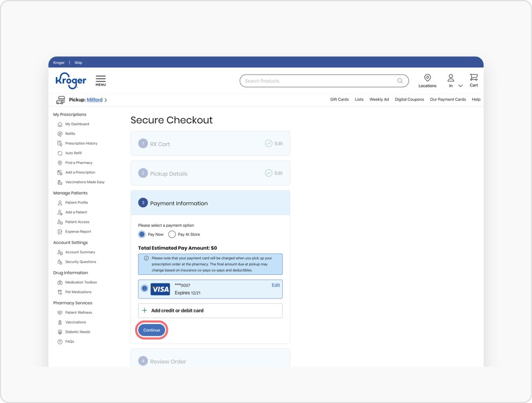Click the Add a Prescription icon
Viewport: 532px width, 403px height.
pyautogui.click(x=60, y=173)
